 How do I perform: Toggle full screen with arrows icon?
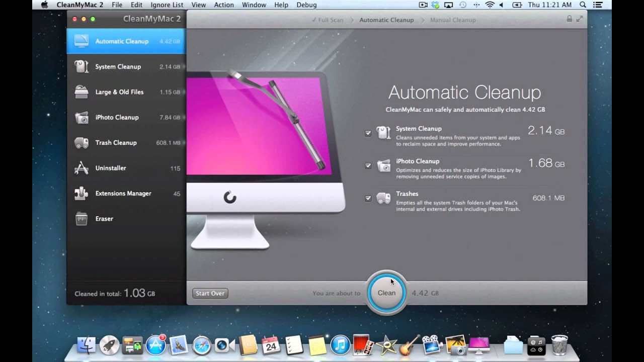point(580,19)
